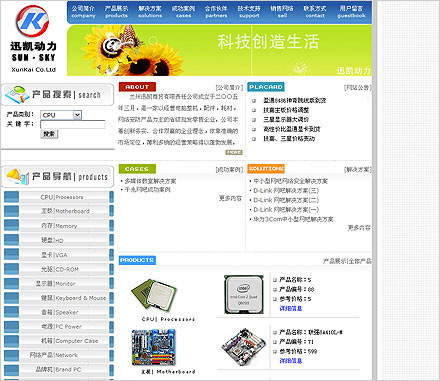The image size is (440, 381).
Task: Go to the guestbook menu item
Action: tap(351, 12)
